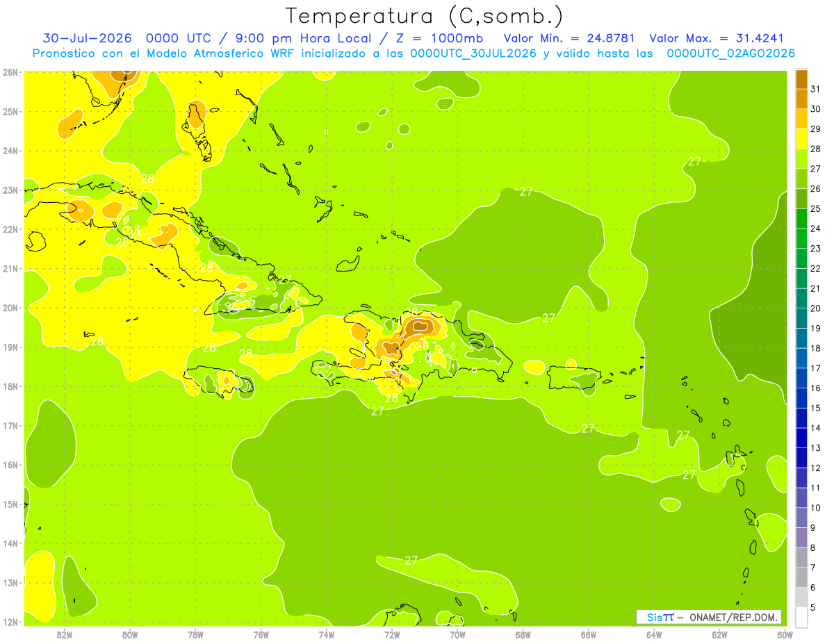Click the "24N" latitude axis label

[10, 151]
